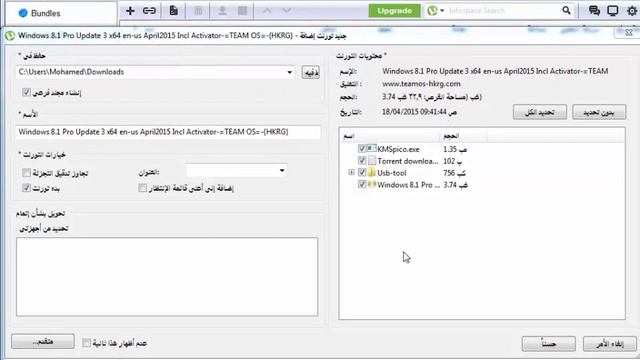Click the Cancel button
This screenshot has height=360, width=640.
click(609, 344)
